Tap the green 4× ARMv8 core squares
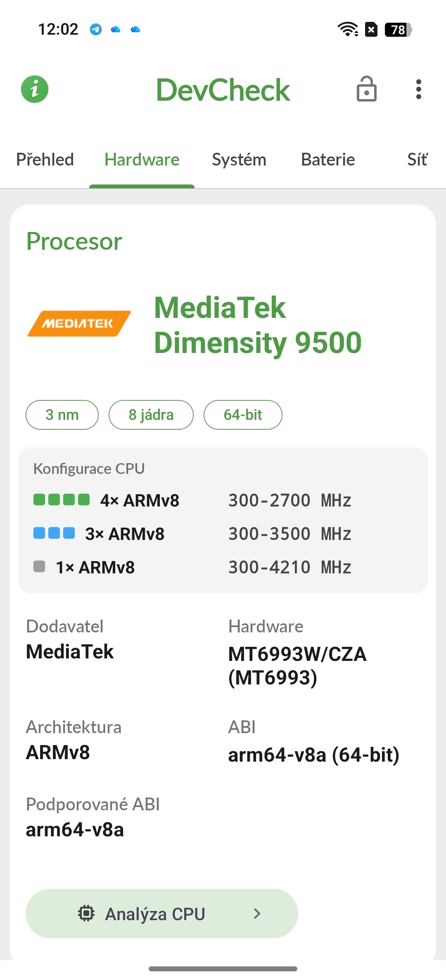446x980 pixels. [x=62, y=499]
